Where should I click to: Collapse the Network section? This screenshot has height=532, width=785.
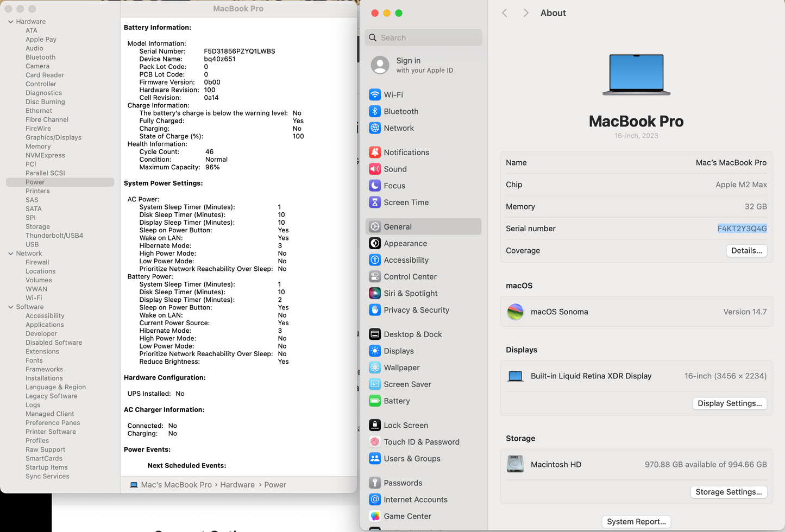tap(10, 253)
